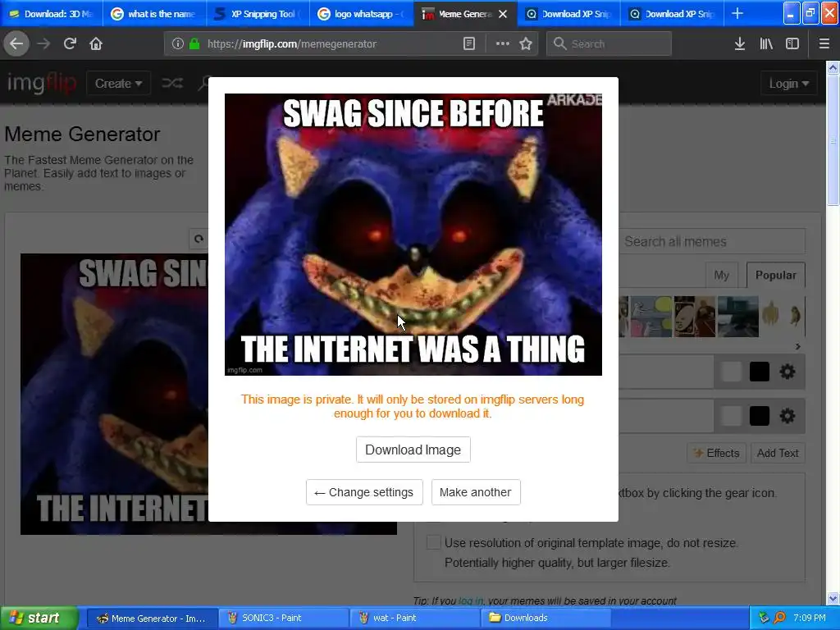The image size is (840, 630).
Task: Open settings gear for second text box
Action: [787, 416]
